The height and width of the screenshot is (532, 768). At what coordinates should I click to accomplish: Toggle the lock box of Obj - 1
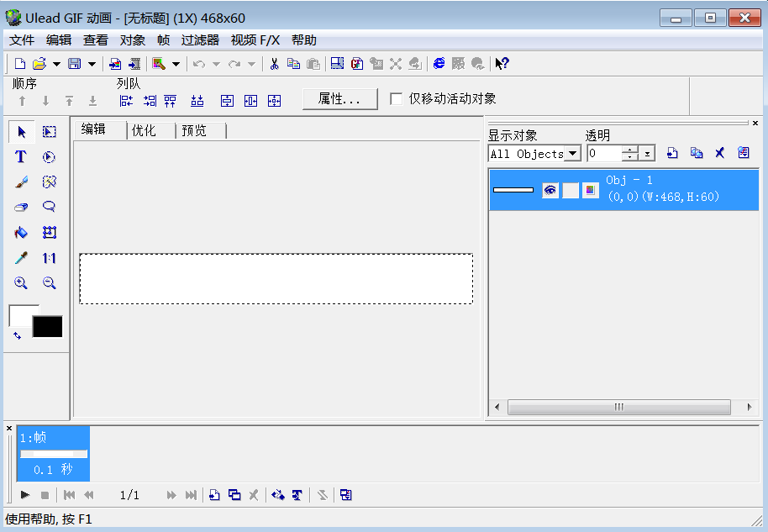coord(571,190)
